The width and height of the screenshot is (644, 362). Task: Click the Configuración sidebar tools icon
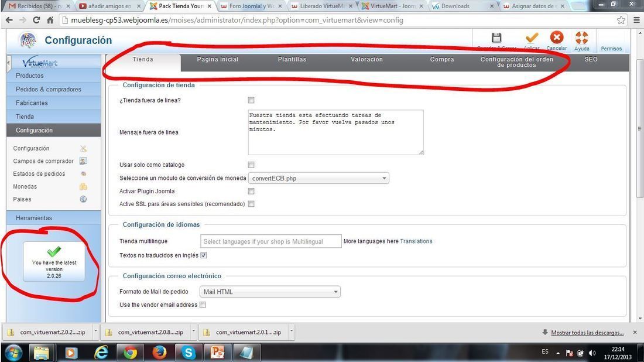click(x=83, y=148)
